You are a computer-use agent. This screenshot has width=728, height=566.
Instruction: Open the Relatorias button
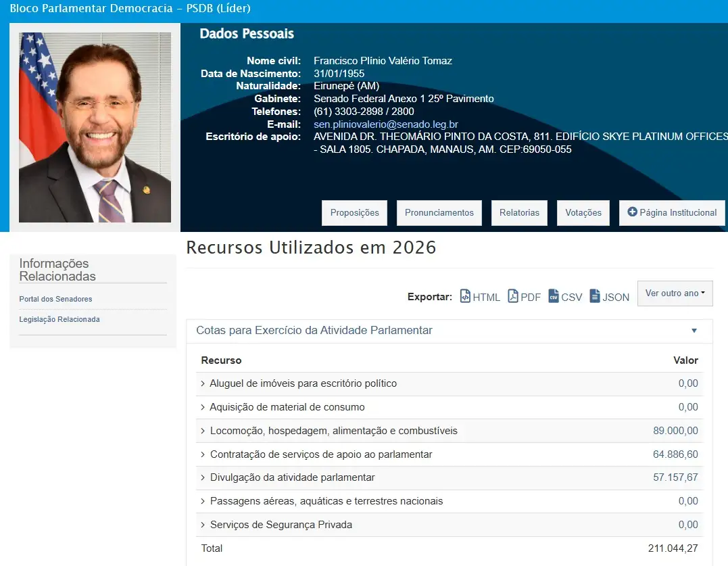pos(519,212)
